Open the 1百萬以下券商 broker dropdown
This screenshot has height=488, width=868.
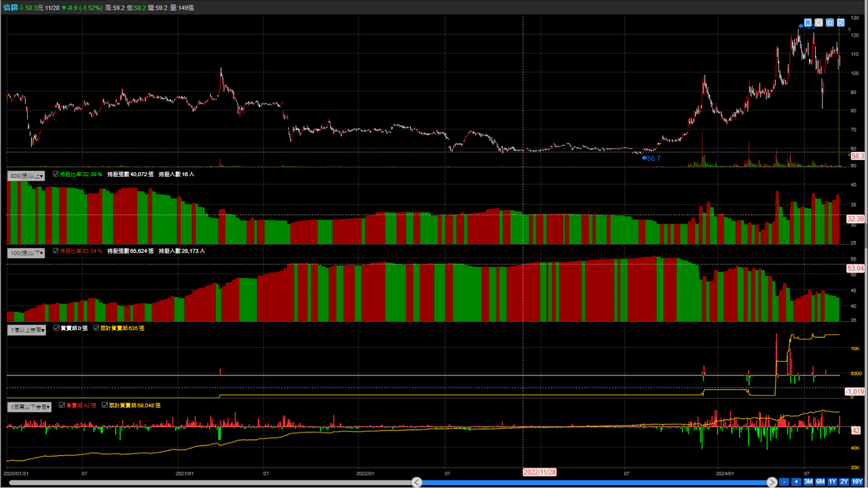click(29, 407)
